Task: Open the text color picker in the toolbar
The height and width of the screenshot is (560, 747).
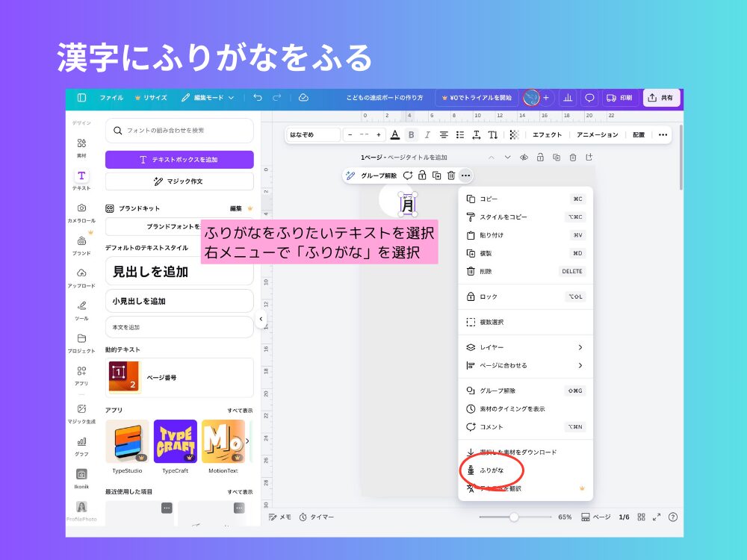Action: coord(394,134)
